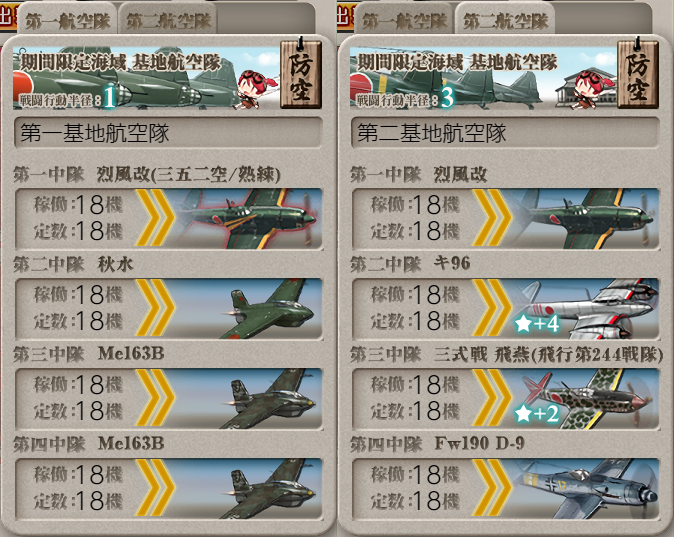The height and width of the screenshot is (537, 674).
Task: Click the left panel's 基地航空隊 banner image
Action: pos(146,77)
